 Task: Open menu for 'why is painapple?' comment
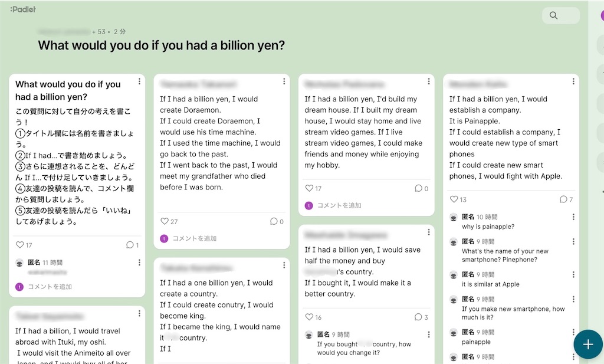[x=573, y=218]
